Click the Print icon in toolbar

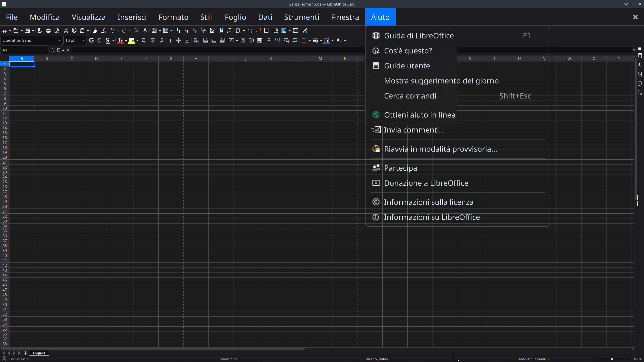click(x=48, y=30)
